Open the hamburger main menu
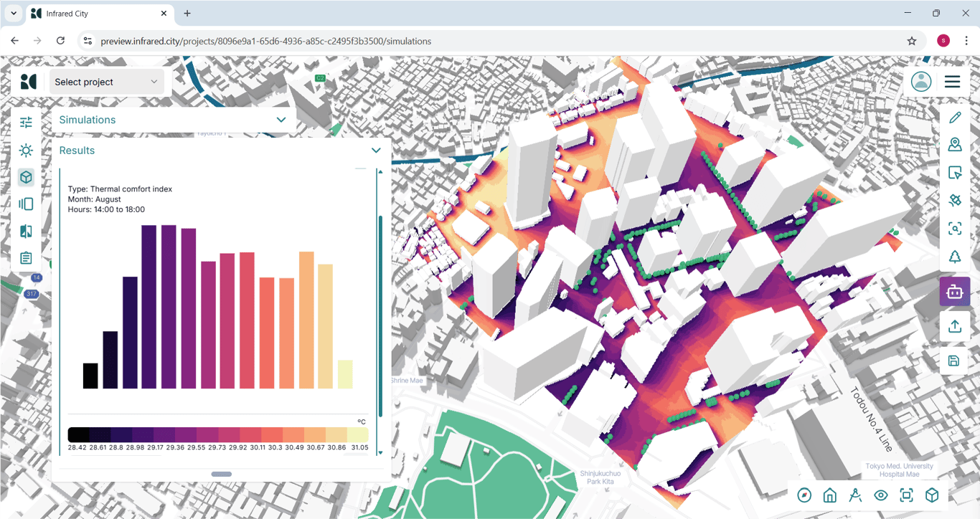 coord(952,82)
